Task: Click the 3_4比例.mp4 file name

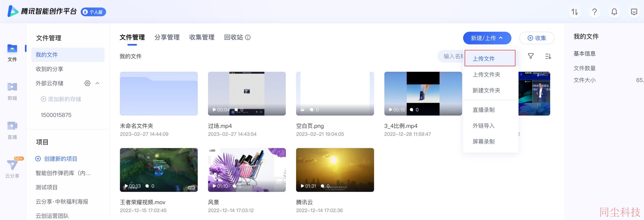Action: click(x=401, y=126)
